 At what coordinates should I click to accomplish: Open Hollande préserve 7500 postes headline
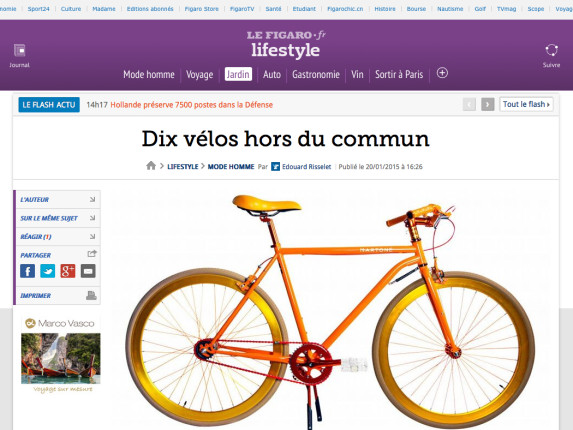click(191, 105)
